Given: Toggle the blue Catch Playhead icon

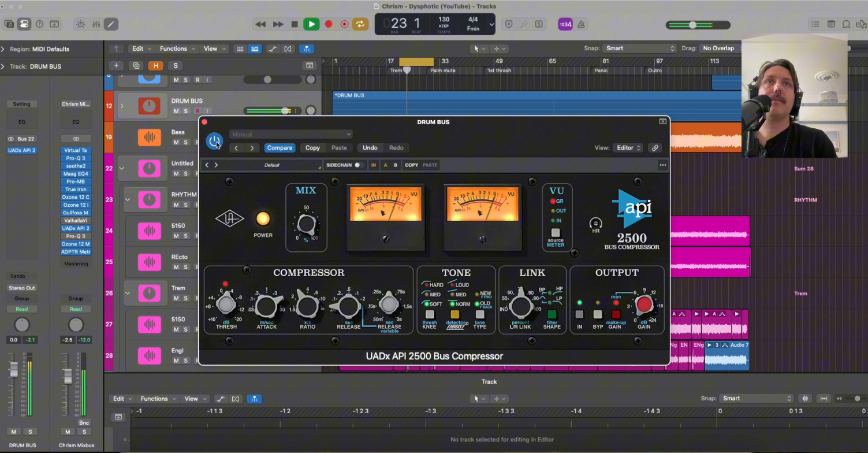Looking at the screenshot, I should coord(307,49).
